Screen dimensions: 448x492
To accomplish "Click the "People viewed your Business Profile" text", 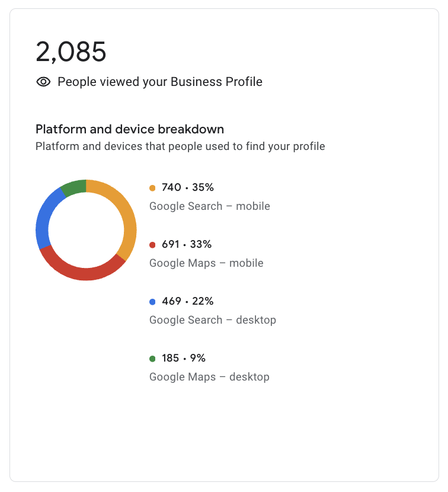I will [160, 82].
